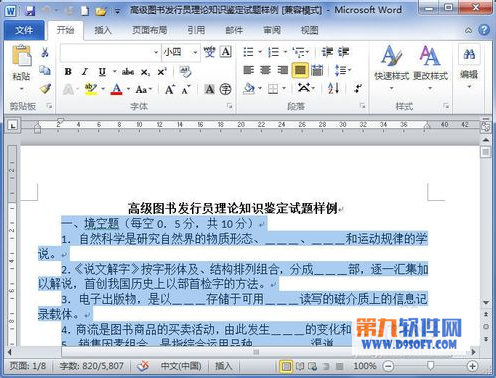The width and height of the screenshot is (496, 378).
Task: Click the Asian Layout icon
Action: coord(304,88)
